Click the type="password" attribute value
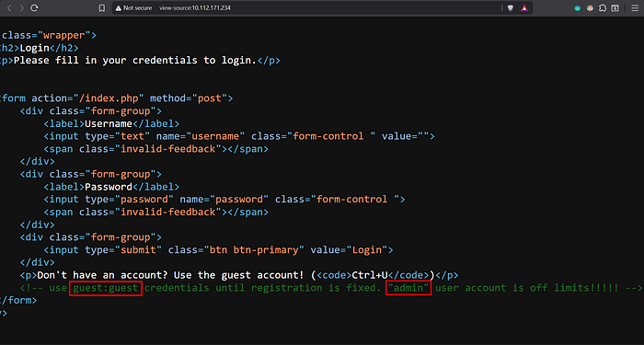644x345 pixels. click(144, 200)
